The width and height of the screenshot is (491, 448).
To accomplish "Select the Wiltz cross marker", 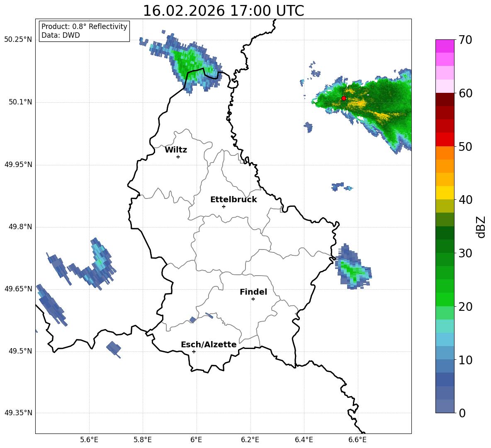I will 178,157.
